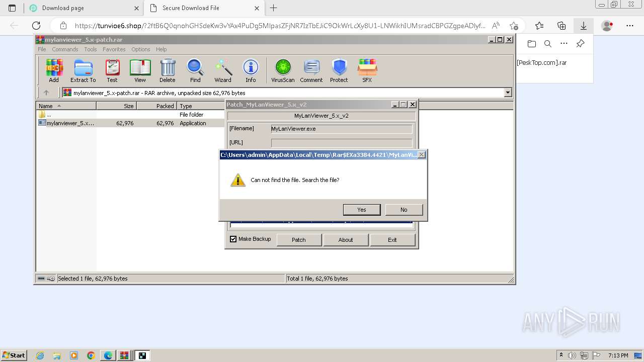Image resolution: width=644 pixels, height=362 pixels.
Task: Close the Secure Download File tab
Action: point(257,8)
